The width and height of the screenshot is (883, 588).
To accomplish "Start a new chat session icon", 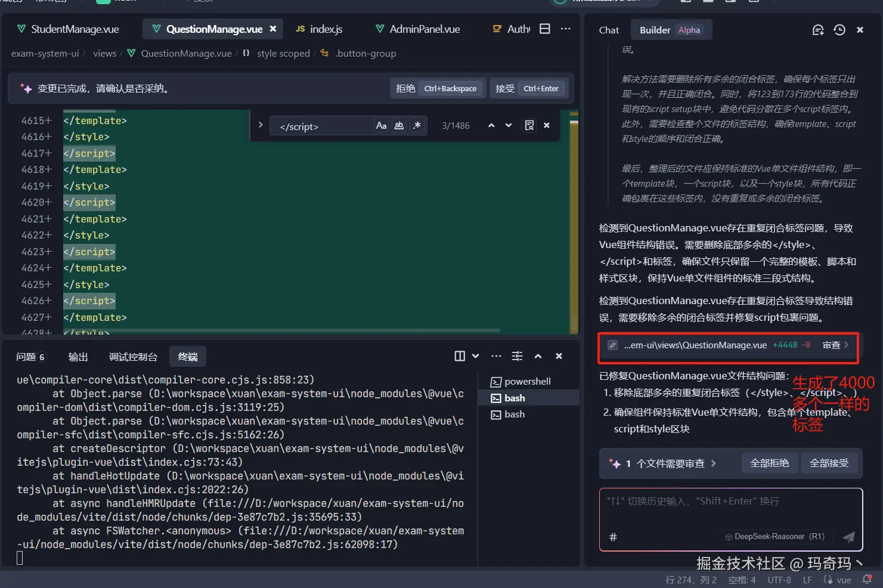I will (818, 30).
